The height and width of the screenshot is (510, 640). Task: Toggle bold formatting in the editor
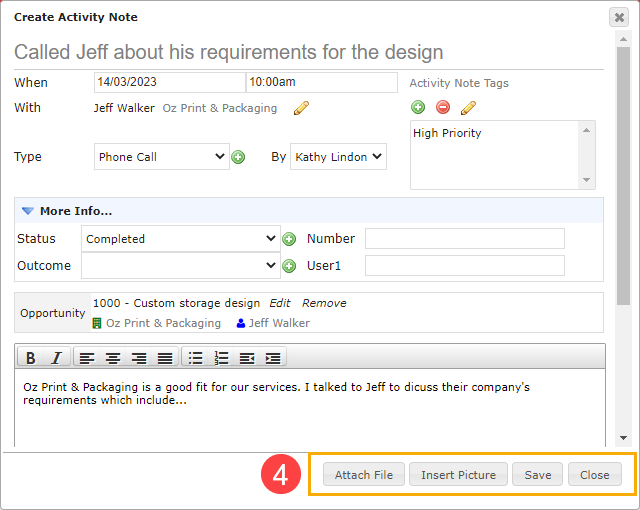click(x=31, y=358)
